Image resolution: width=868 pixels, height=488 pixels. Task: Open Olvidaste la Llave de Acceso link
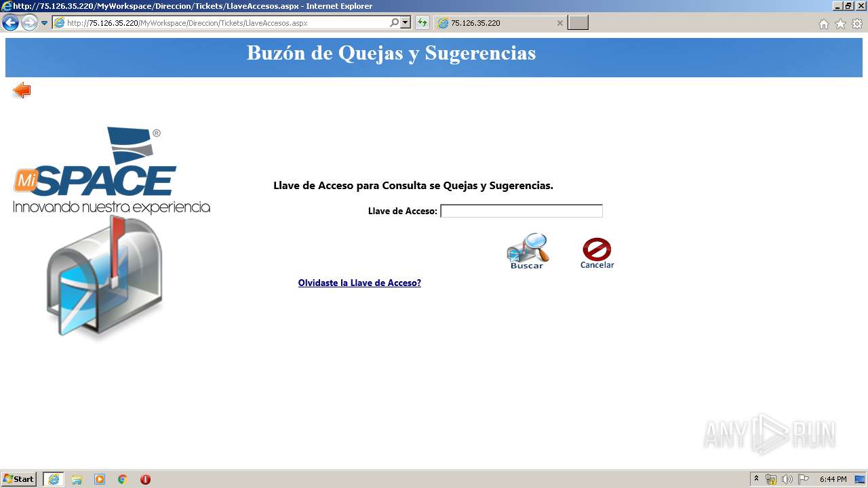click(359, 283)
